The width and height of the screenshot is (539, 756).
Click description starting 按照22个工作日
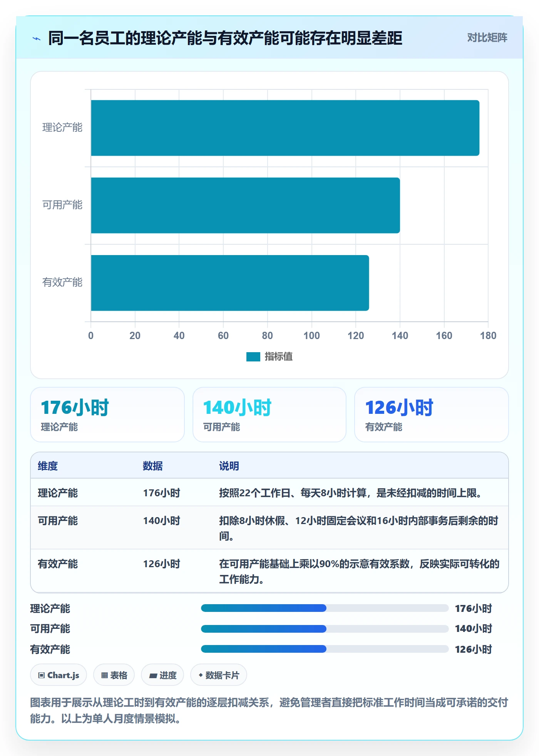(x=351, y=493)
